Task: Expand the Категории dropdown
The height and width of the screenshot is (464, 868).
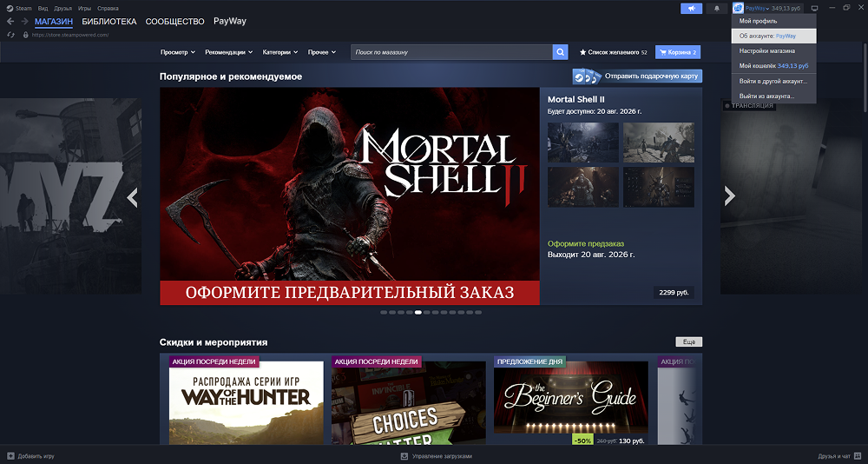Action: click(280, 52)
